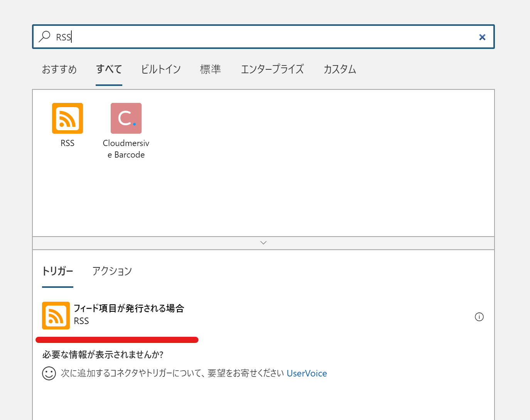The height and width of the screenshot is (420, 530).
Task: Click the RSS connector label
Action: (x=68, y=143)
